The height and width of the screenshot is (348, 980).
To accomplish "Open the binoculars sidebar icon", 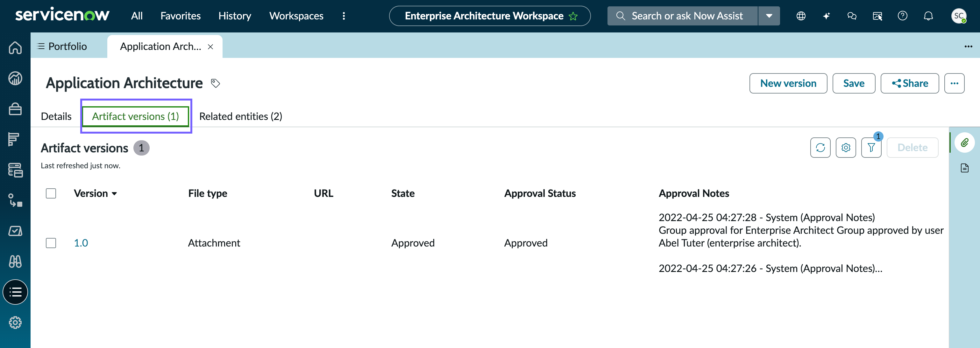I will [15, 261].
